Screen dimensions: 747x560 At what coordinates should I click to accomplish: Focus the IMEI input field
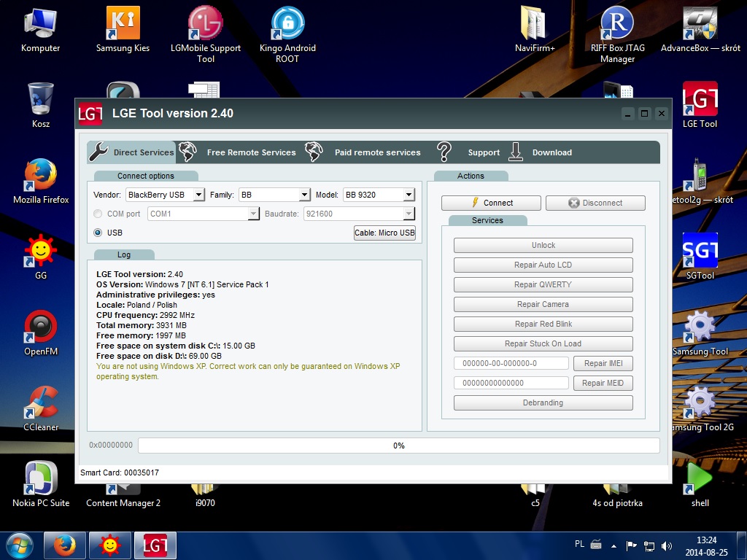coord(511,363)
